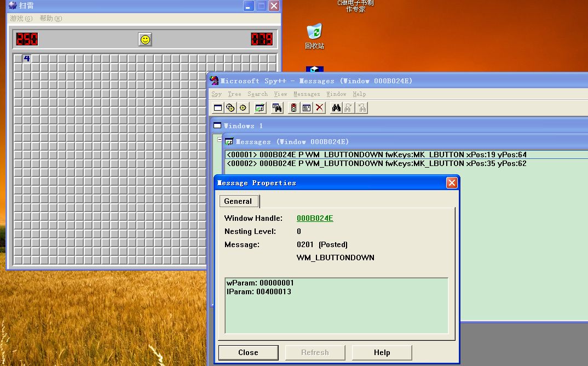Open the Window menu in Spy++
Screen dimensions: 588x366
coord(336,94)
